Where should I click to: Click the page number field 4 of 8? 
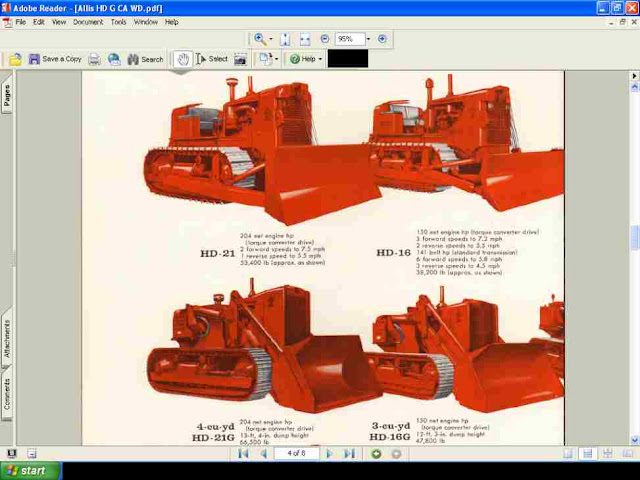click(x=296, y=453)
